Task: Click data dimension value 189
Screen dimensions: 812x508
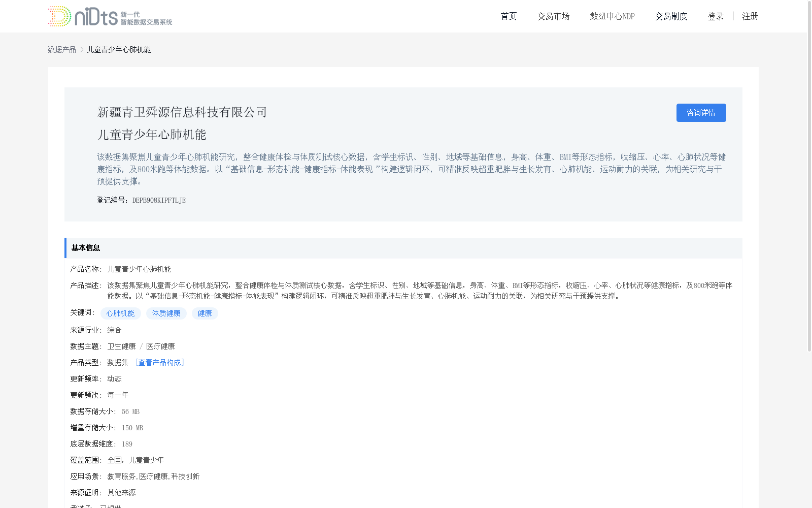Action: point(127,444)
